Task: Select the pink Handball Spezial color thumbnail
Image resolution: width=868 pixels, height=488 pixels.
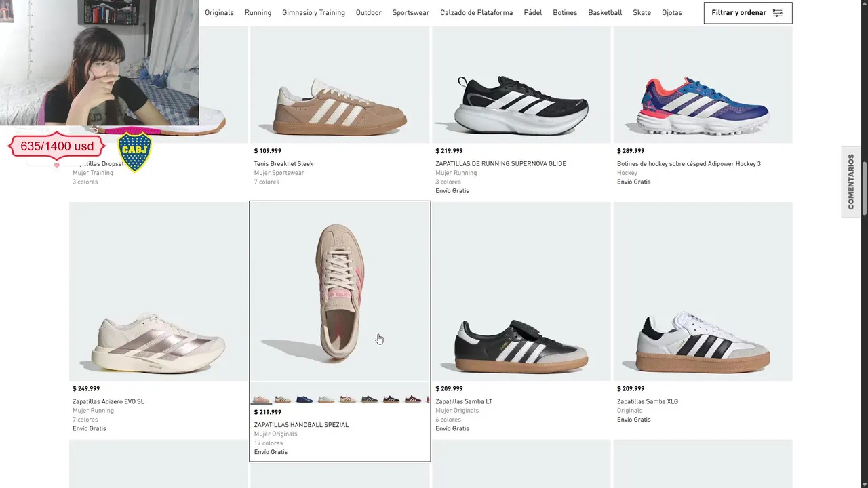Action: 261,399
